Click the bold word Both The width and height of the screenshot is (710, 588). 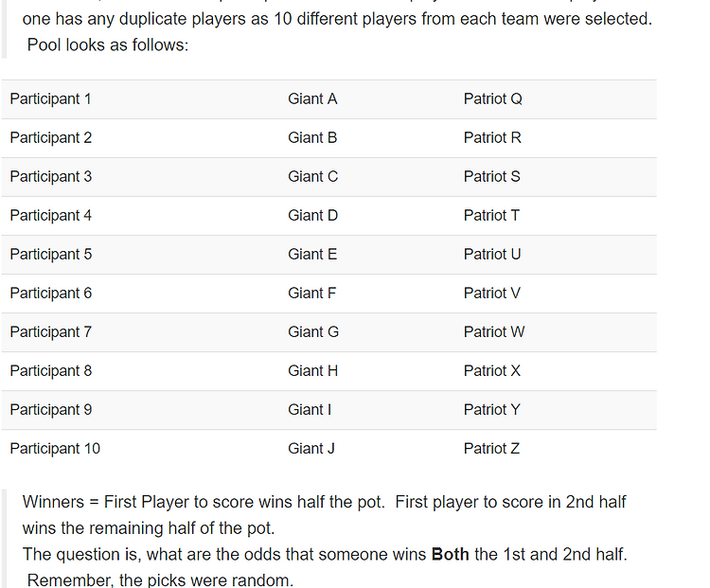coord(450,555)
